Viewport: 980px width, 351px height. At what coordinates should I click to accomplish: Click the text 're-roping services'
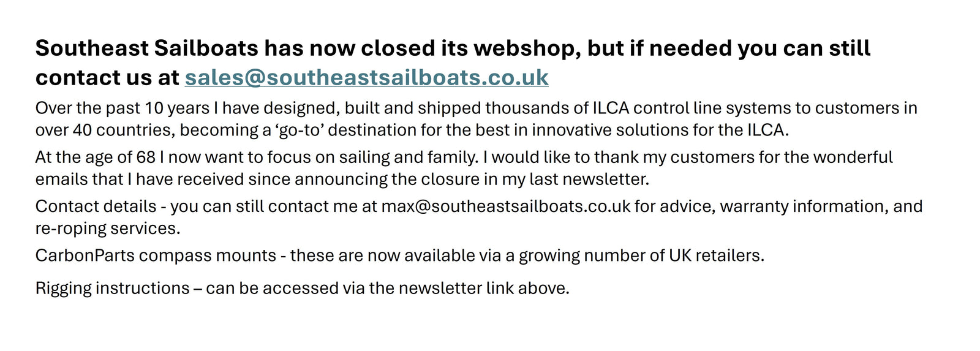point(107,228)
